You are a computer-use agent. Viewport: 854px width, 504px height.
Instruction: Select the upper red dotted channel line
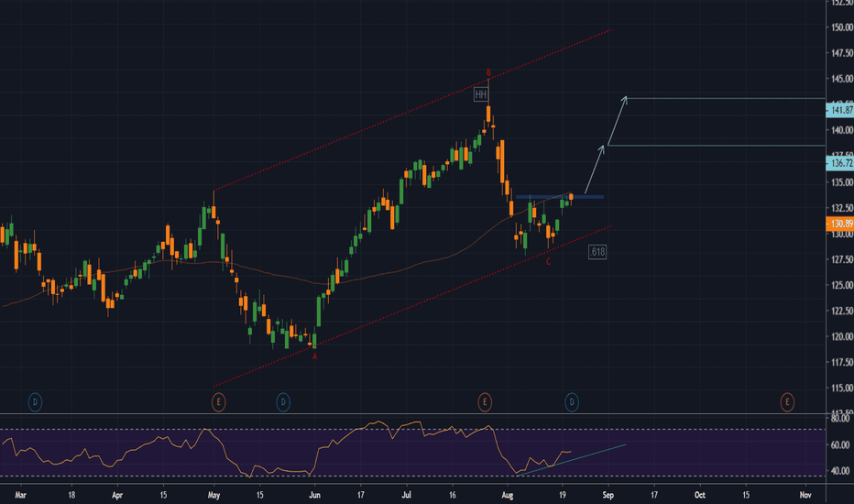point(413,110)
